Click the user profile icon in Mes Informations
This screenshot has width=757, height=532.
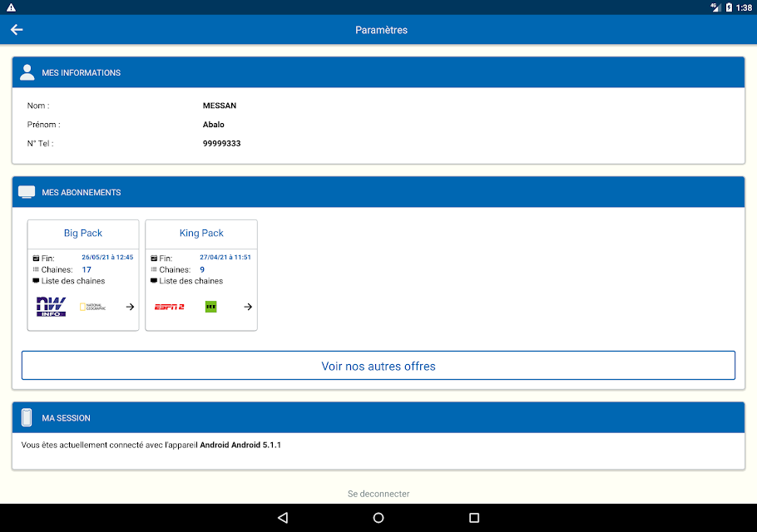point(27,72)
